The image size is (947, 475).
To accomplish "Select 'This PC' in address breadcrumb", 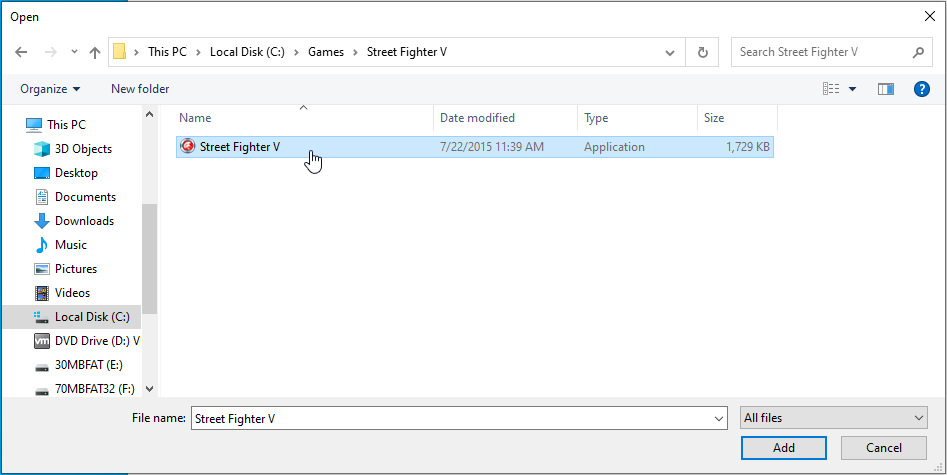I will [x=167, y=52].
